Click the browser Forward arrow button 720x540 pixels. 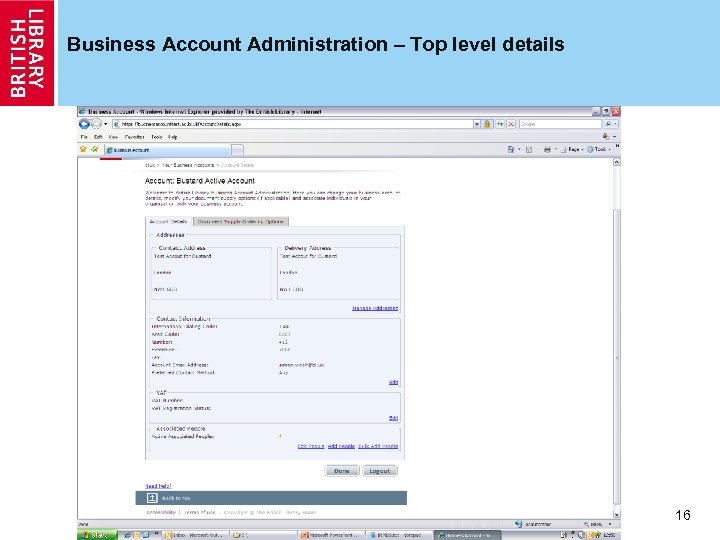[96, 124]
